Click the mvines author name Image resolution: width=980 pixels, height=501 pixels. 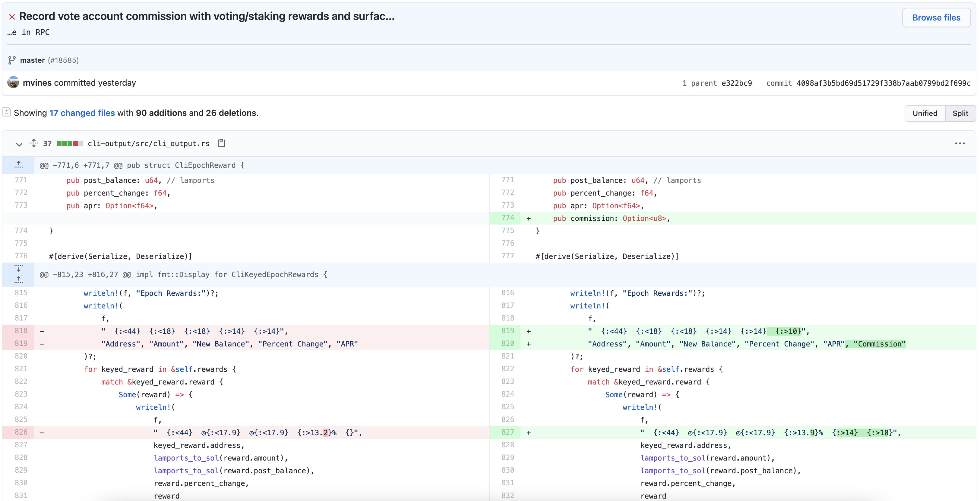(x=37, y=83)
